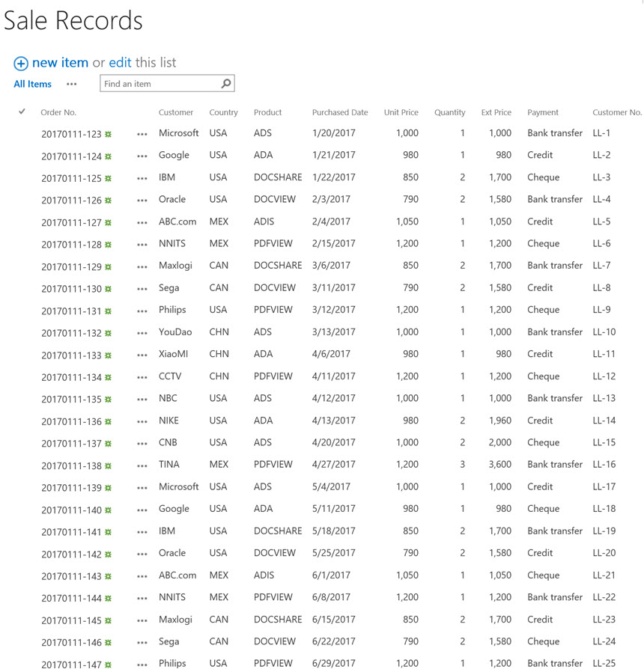This screenshot has height=669, width=644.
Task: Click ellipsis for TINA order 20170111-138
Action: click(x=142, y=465)
